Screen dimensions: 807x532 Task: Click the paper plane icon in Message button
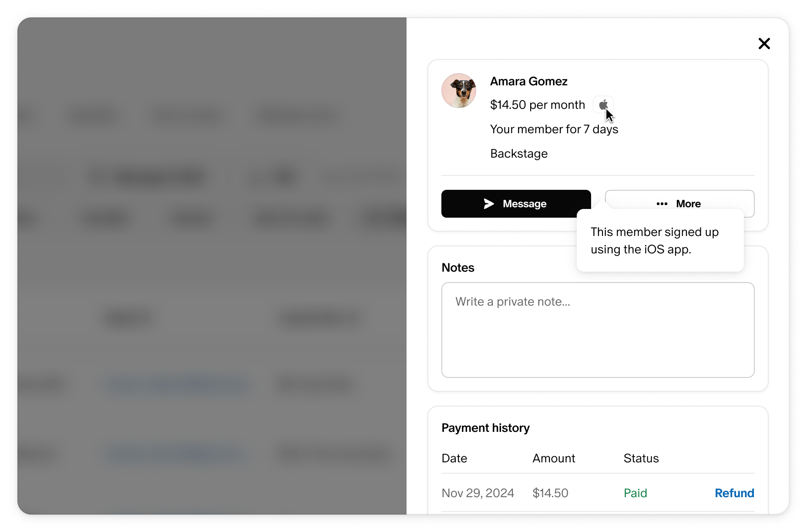coord(489,204)
